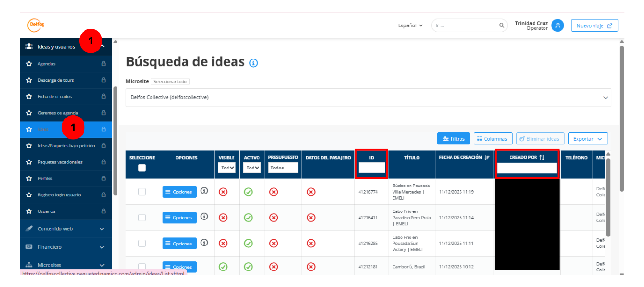Click the lock icon beside Usuarios

click(x=103, y=211)
